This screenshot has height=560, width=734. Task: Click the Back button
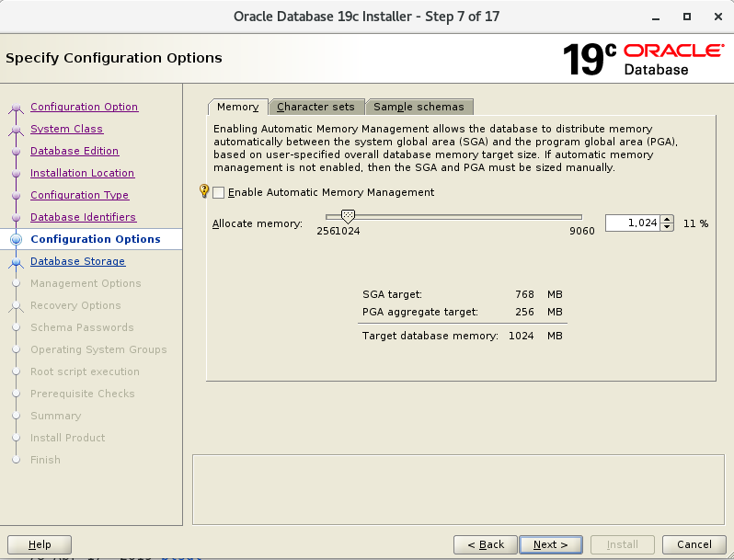486,544
